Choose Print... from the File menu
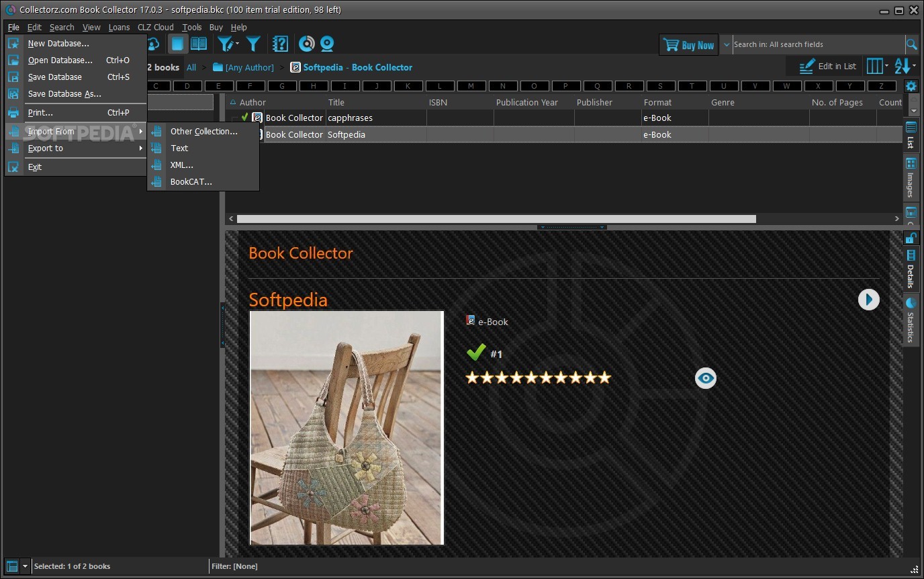 coord(76,113)
